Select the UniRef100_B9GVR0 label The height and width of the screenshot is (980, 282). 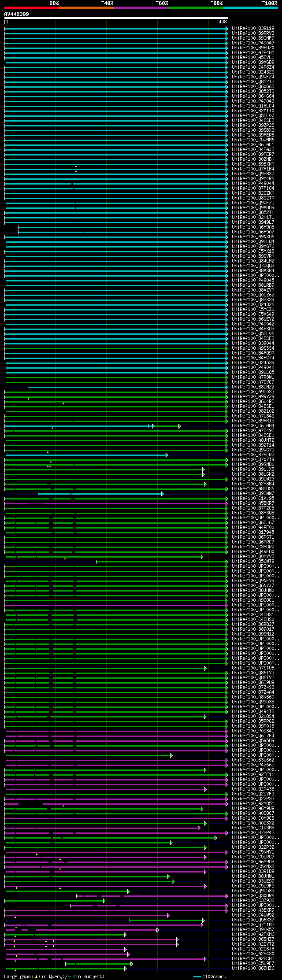click(x=253, y=256)
